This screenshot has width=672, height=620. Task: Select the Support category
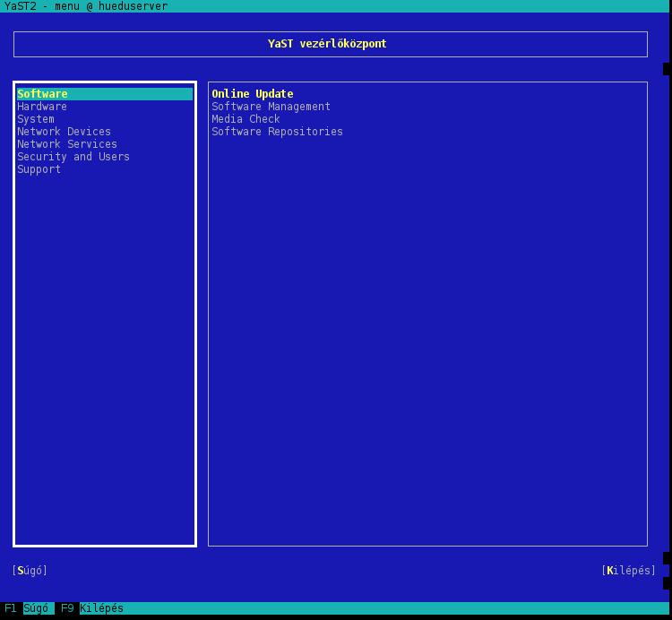coord(39,169)
